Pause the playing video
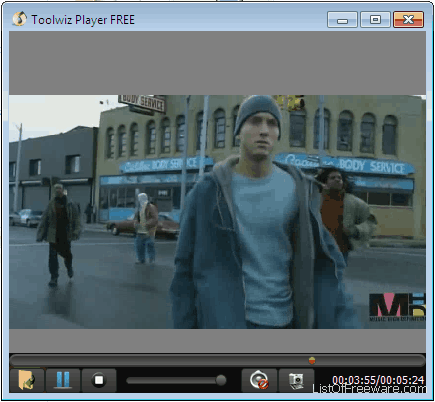 [x=63, y=380]
